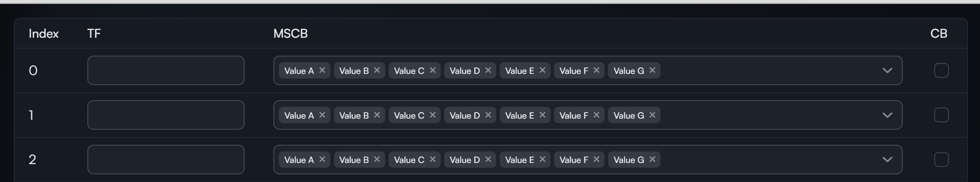Remove Value C chip in row 2
The width and height of the screenshot is (980, 182).
pos(433,159)
